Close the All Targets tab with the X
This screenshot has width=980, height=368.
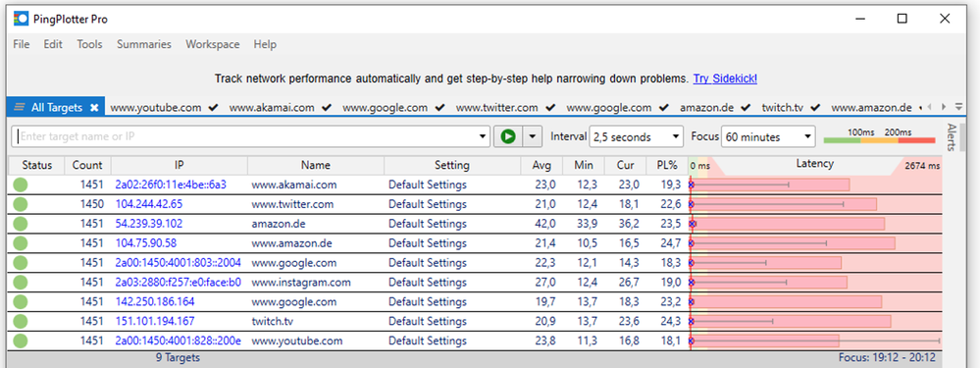tap(94, 108)
